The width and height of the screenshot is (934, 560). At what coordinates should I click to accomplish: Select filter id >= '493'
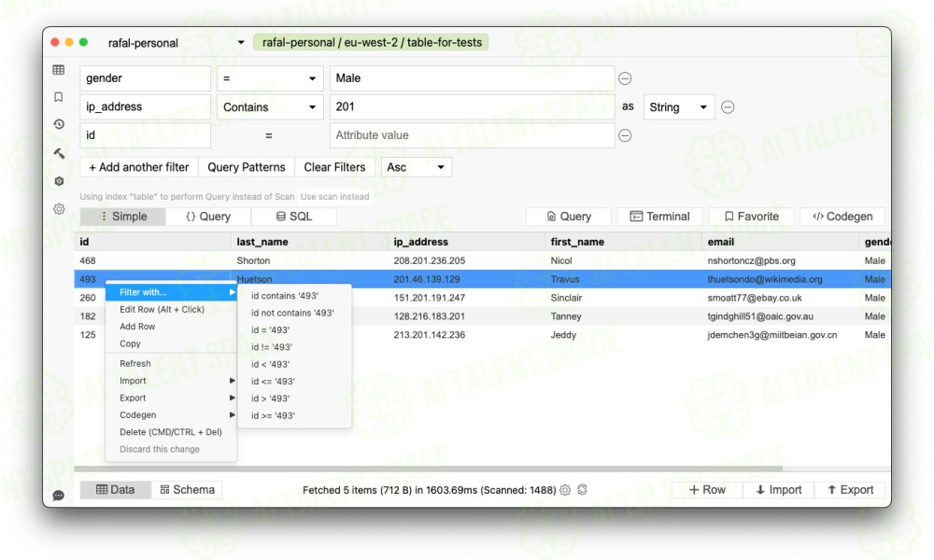coord(294,416)
